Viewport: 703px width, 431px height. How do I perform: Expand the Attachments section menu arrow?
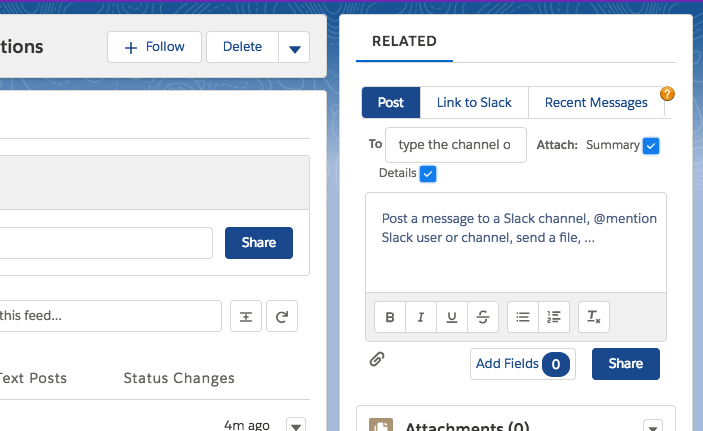tap(652, 427)
